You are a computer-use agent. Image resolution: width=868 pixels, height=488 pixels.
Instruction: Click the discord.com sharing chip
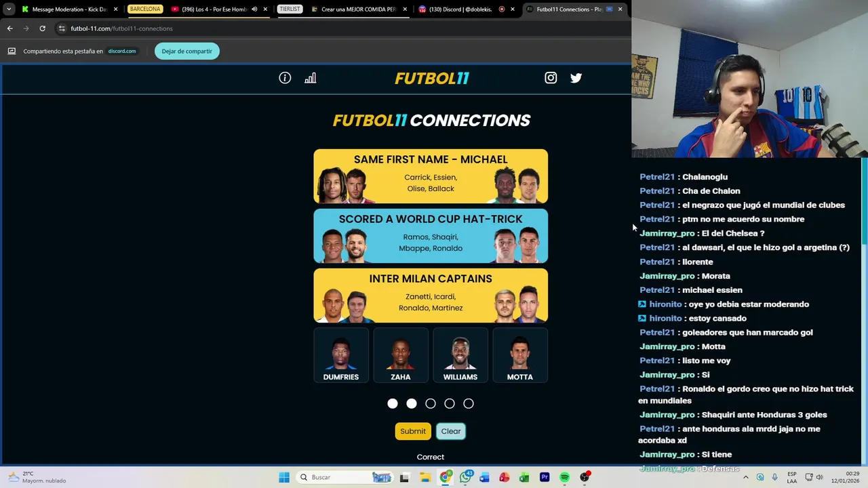pyautogui.click(x=122, y=51)
